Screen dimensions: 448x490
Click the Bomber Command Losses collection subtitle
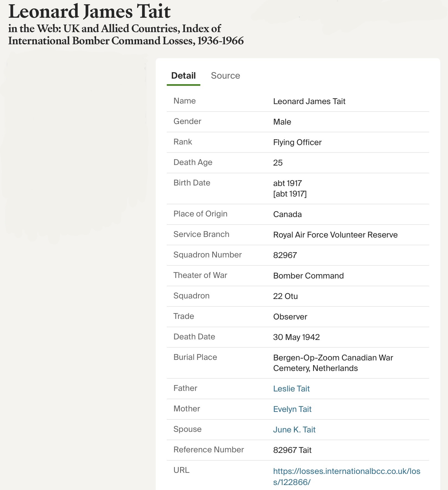click(126, 35)
